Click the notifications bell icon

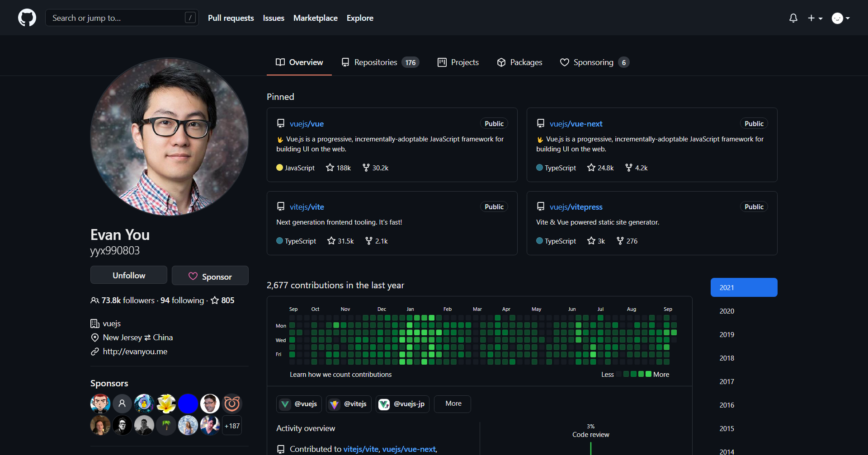coord(793,18)
